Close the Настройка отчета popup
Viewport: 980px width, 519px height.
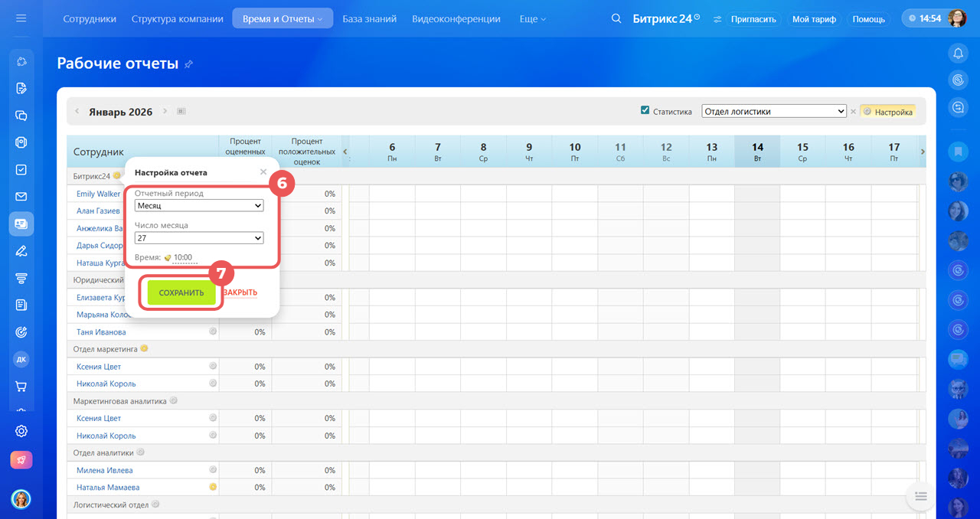(x=263, y=172)
